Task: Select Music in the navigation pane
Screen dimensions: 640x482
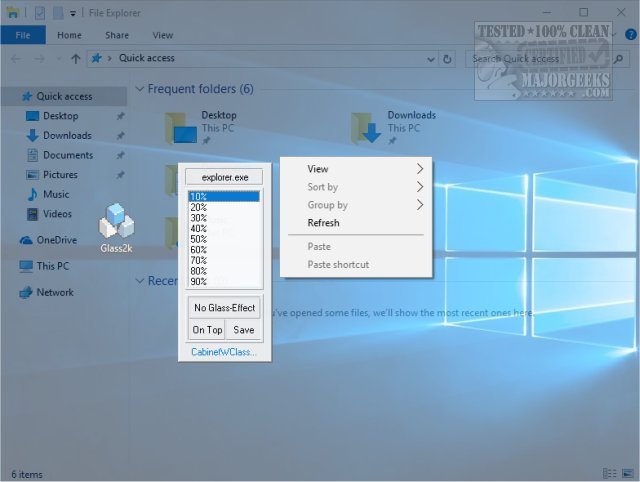Action: point(56,194)
